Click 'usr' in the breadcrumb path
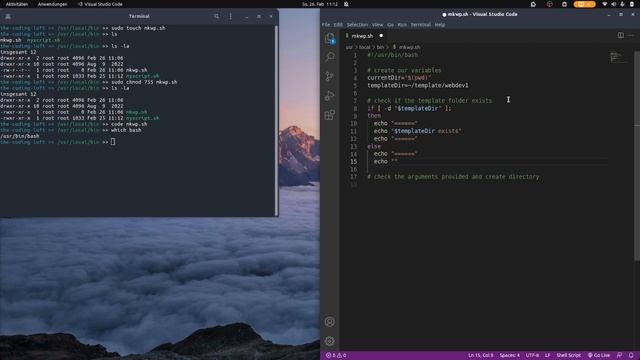 pyautogui.click(x=349, y=47)
